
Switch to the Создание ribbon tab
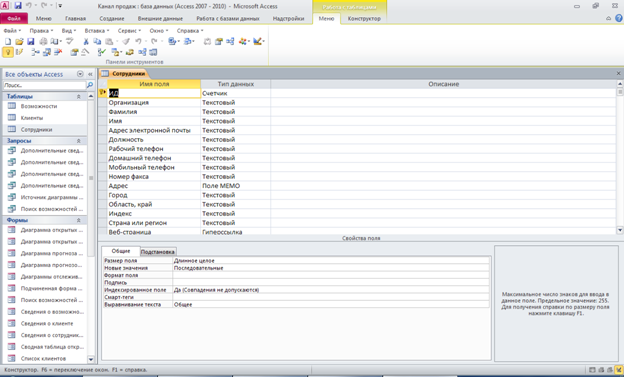click(x=112, y=18)
